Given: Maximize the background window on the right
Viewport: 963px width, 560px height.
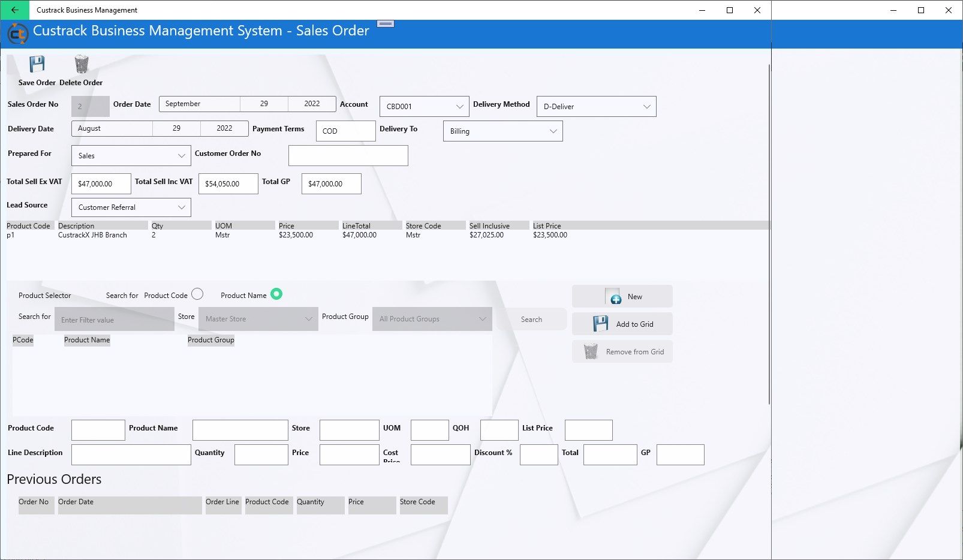Looking at the screenshot, I should [921, 10].
